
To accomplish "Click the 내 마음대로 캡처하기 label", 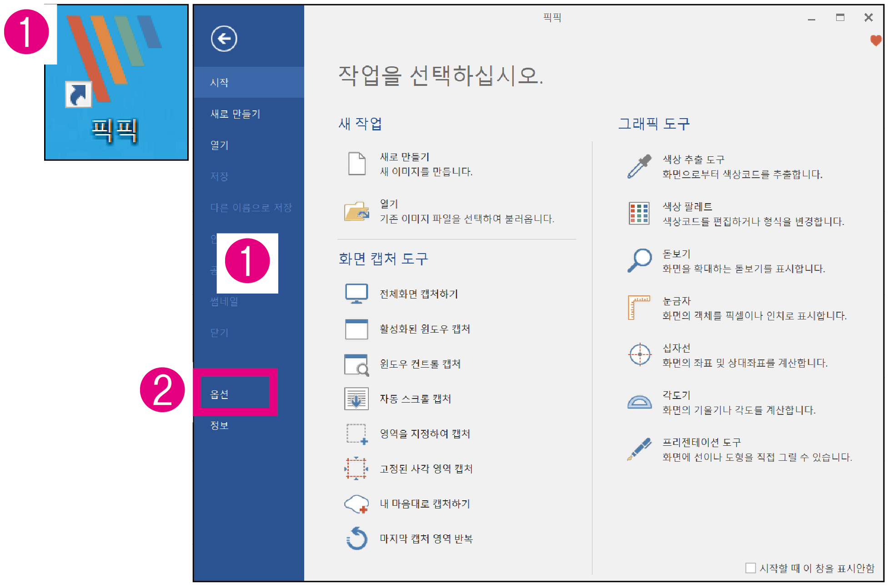I will tap(425, 504).
